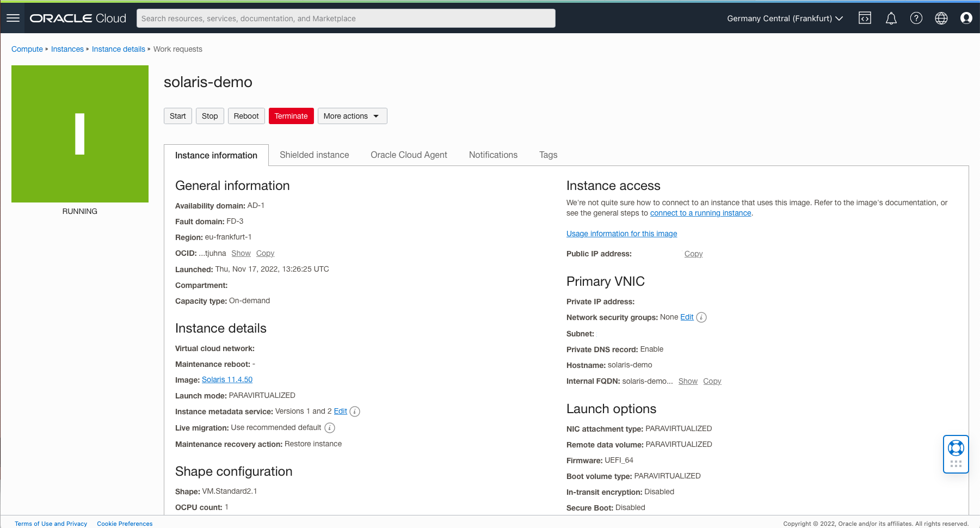Click the 'VM.Standard2.1' shape value

230,491
